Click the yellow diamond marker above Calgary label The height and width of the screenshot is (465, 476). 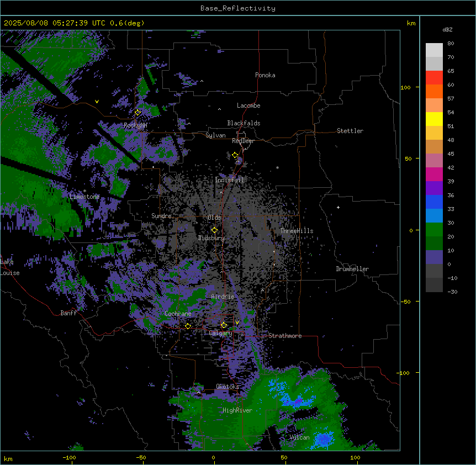click(x=224, y=325)
